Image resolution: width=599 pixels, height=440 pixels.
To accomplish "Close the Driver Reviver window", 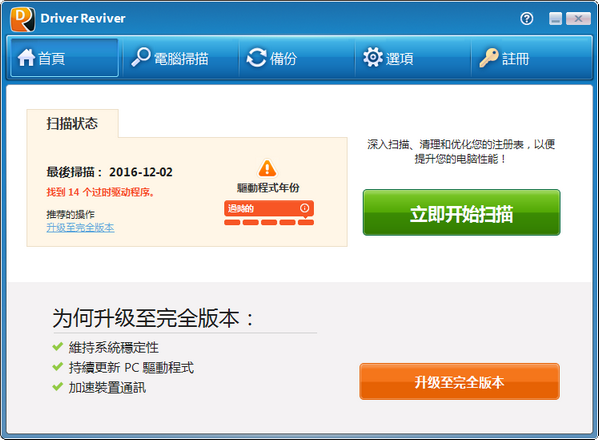I will [578, 18].
